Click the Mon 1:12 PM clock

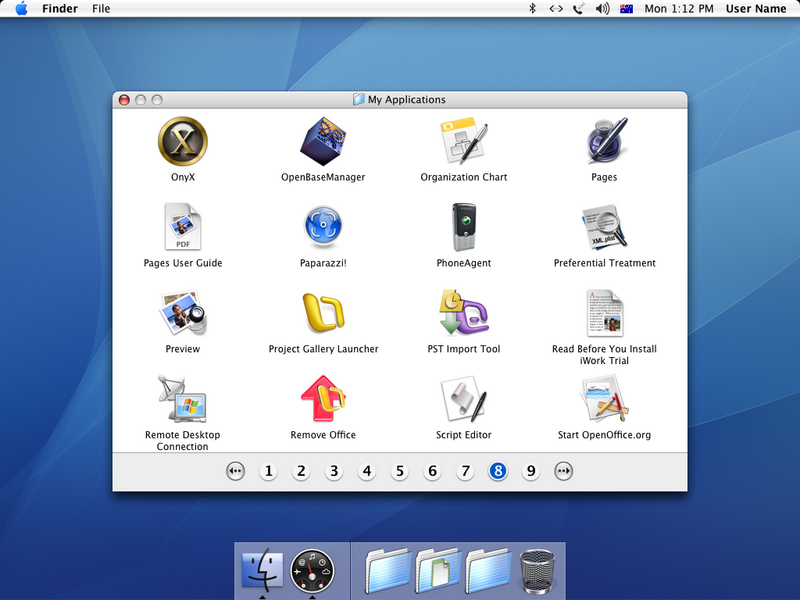679,9
